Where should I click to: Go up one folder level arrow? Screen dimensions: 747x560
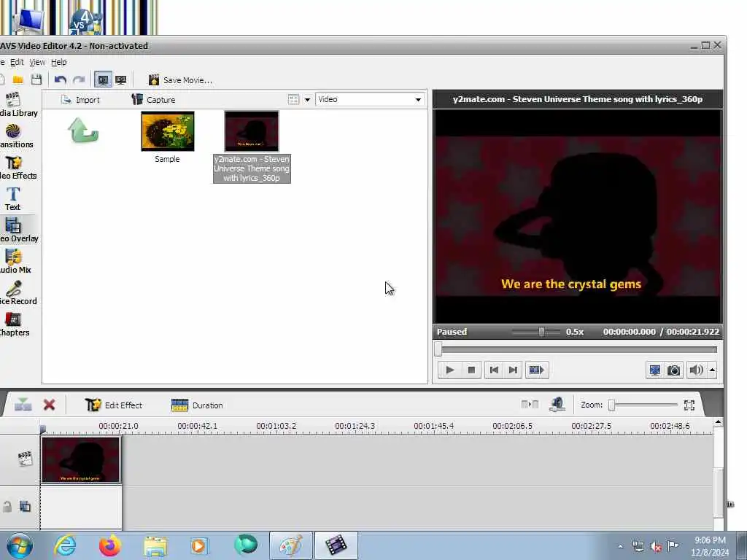(83, 131)
